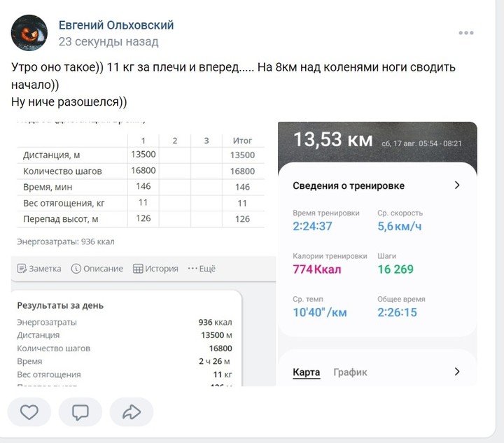Click the Количество шагов row label in table

click(62, 171)
